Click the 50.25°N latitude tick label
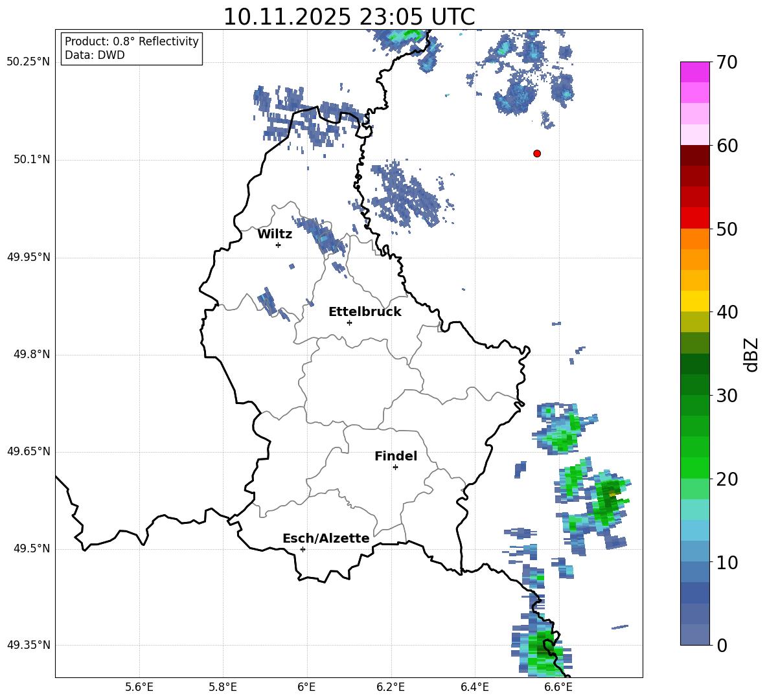Image resolution: width=767 pixels, height=700 pixels. click(x=29, y=62)
